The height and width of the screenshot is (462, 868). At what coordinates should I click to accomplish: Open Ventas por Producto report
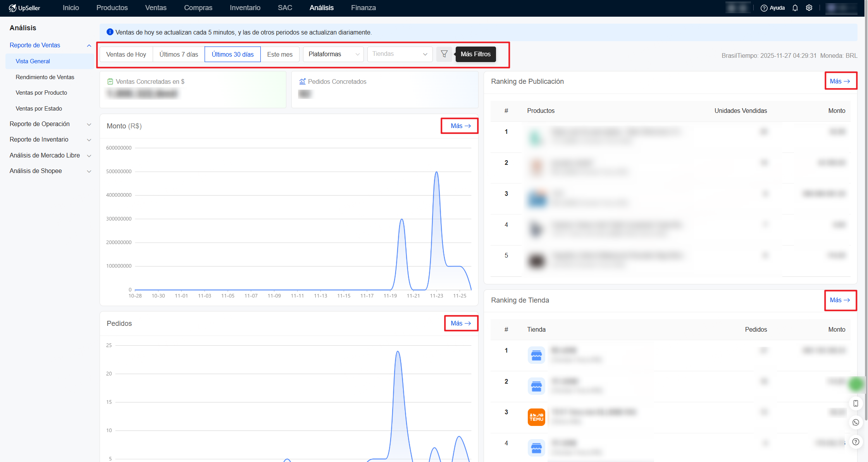point(41,93)
